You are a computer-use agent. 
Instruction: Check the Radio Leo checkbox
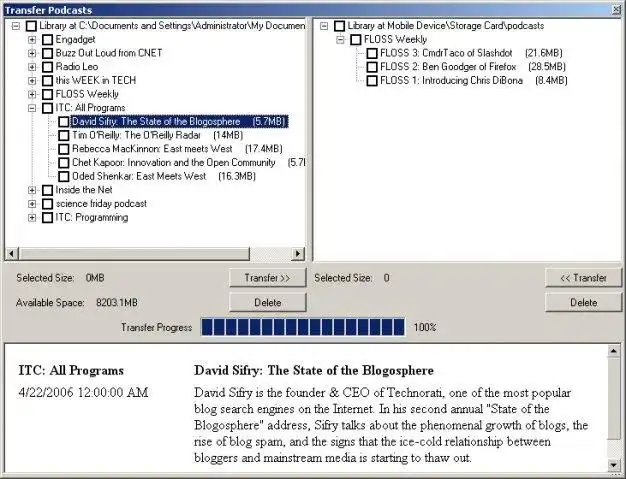(48, 67)
